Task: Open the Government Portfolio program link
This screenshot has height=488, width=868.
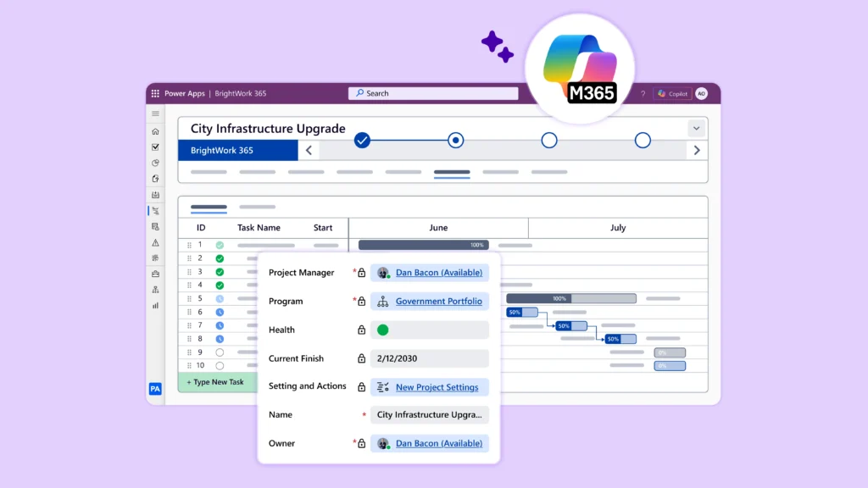Action: (x=439, y=302)
